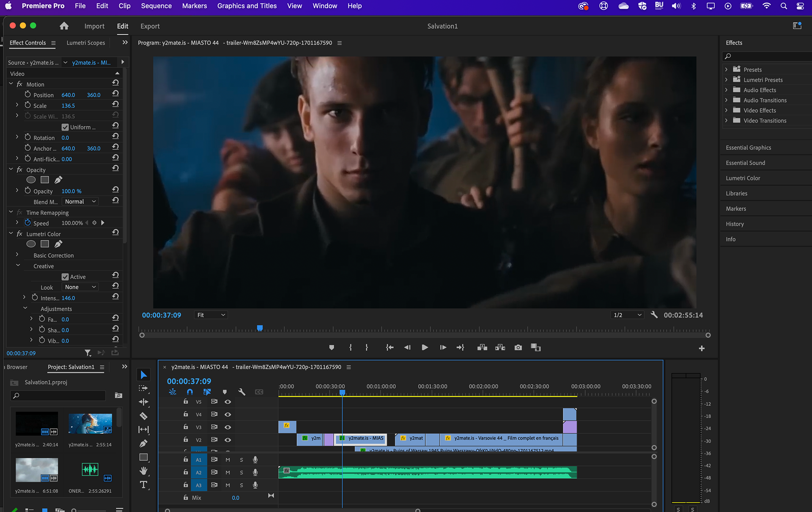This screenshot has height=512, width=812.
Task: Open Blend Mode Normal dropdown
Action: click(x=80, y=202)
